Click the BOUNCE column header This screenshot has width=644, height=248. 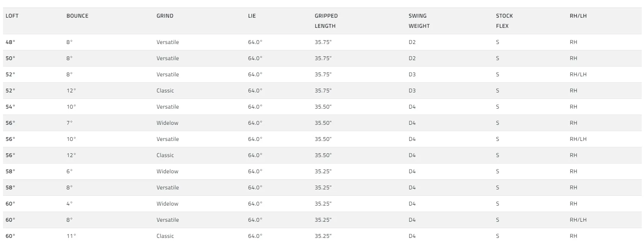tap(77, 16)
